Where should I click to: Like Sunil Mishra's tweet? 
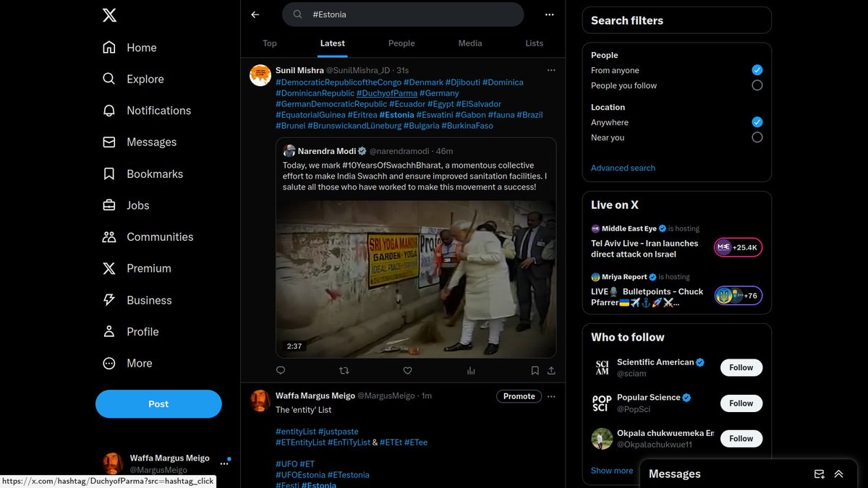[407, 370]
